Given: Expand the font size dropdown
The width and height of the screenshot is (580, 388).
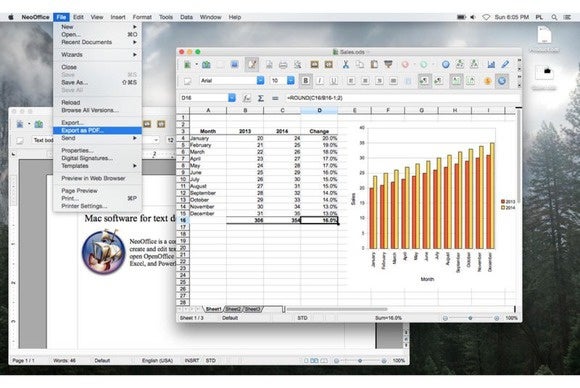Looking at the screenshot, I should [291, 80].
